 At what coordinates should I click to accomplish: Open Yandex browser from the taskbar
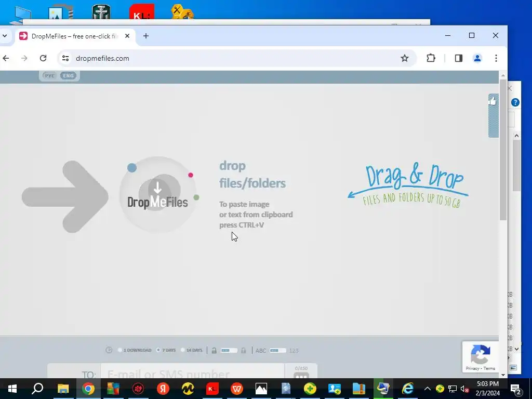[x=163, y=389]
